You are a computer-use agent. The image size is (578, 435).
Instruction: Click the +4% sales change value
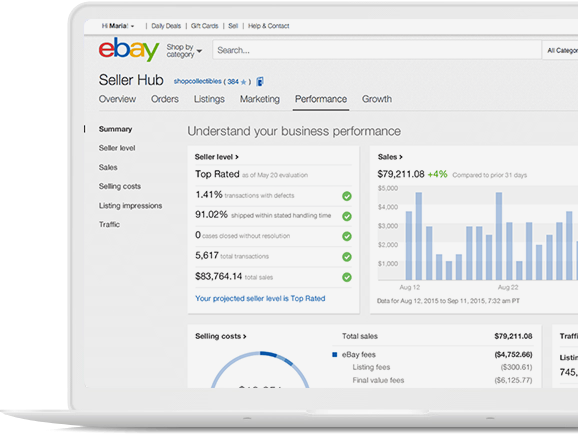click(x=437, y=174)
